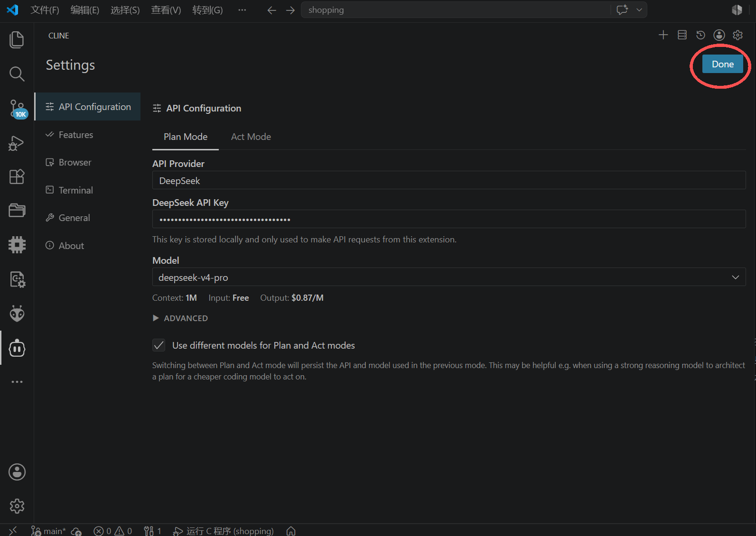Show more menus via title bar ellipsis
Screen dimensions: 756x536
(242, 10)
